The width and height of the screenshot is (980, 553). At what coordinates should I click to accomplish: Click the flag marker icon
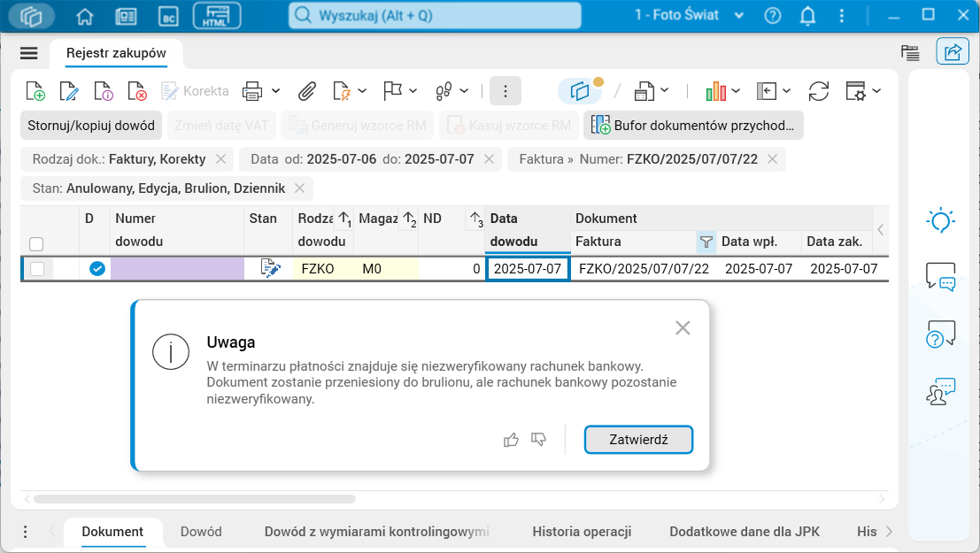(392, 91)
